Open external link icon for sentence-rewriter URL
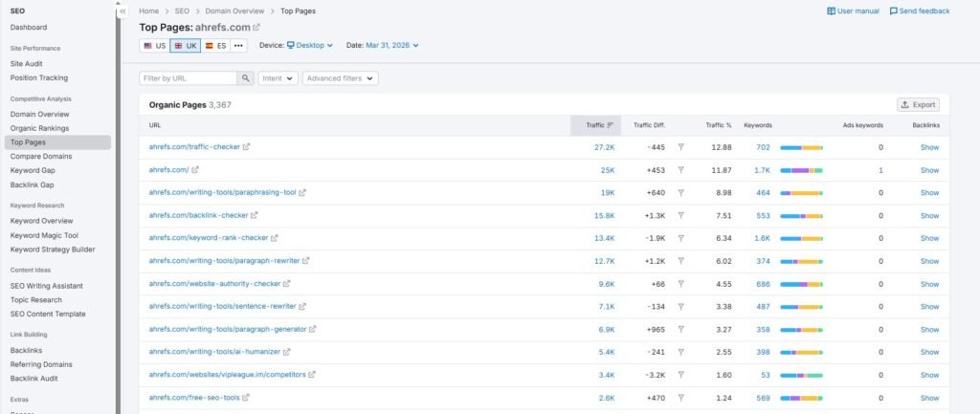This screenshot has width=980, height=414. point(302,306)
